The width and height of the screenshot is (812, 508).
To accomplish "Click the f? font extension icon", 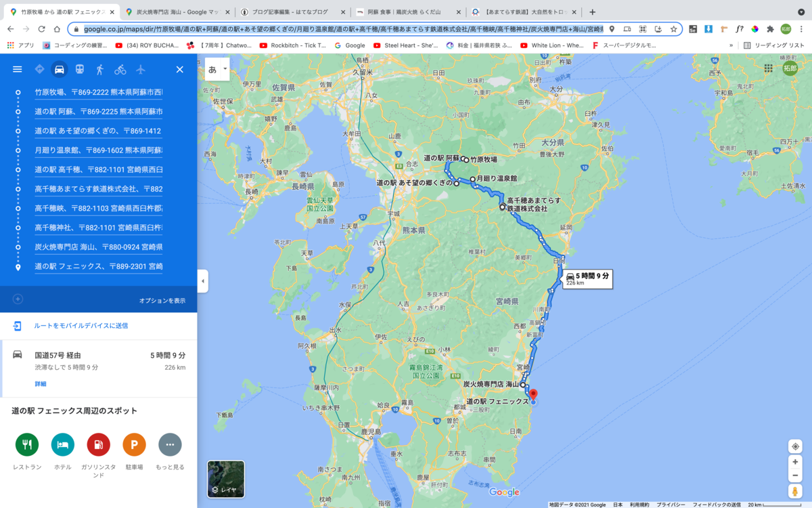I will 740,29.
